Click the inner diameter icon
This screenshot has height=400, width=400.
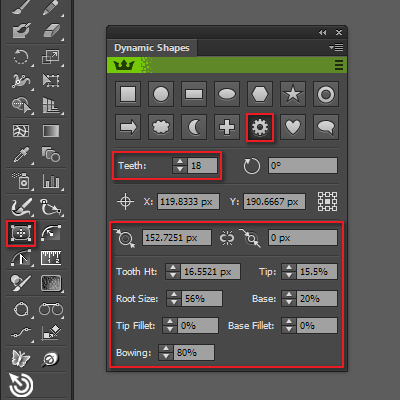pyautogui.click(x=250, y=238)
